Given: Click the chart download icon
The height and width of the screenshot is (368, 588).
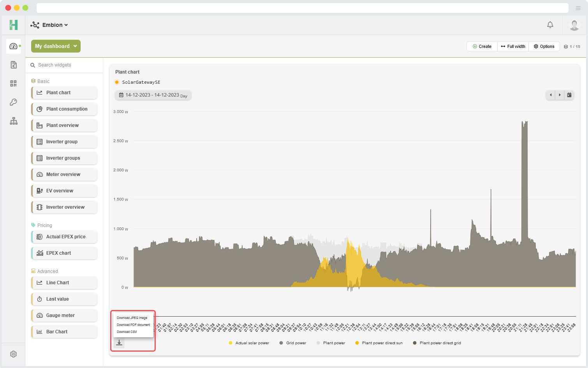Looking at the screenshot, I should [119, 343].
